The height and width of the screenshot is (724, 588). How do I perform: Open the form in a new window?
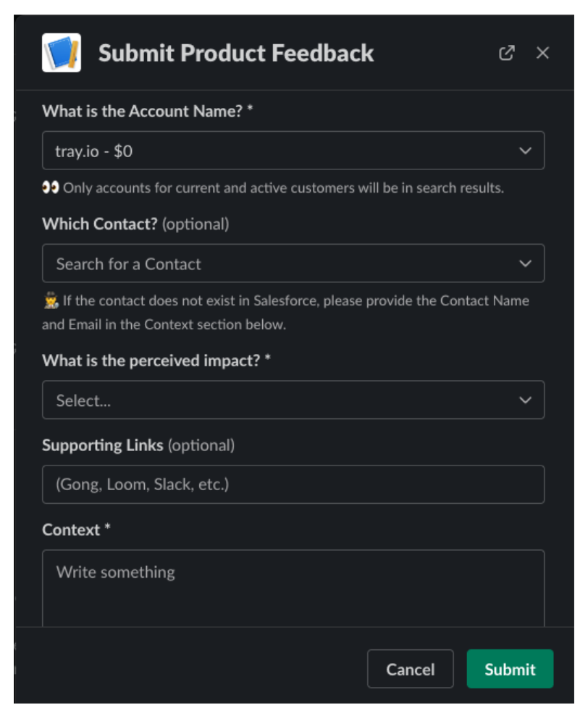[x=507, y=53]
